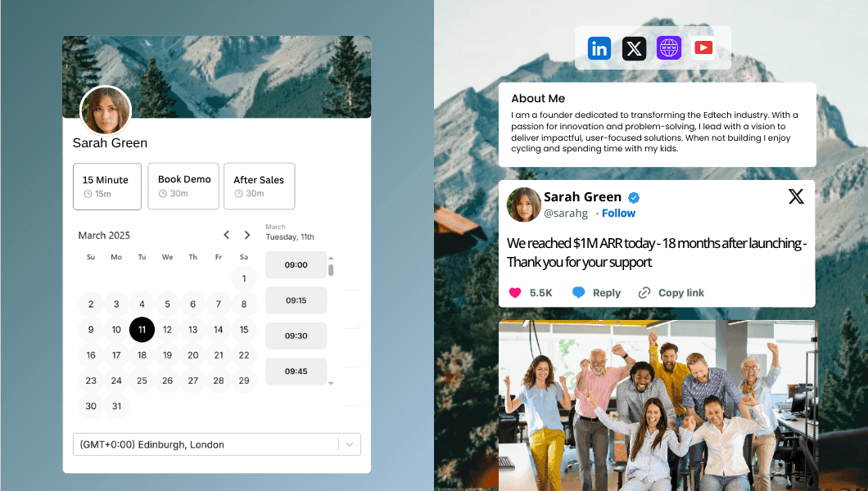
Task: Open Sarah's LinkedIn profile icon
Action: click(599, 47)
